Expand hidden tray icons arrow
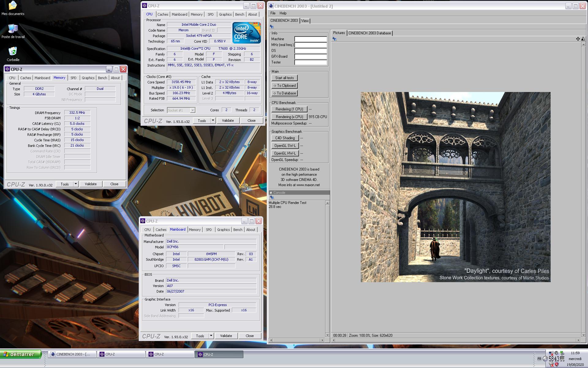This screenshot has width=588, height=368. (x=545, y=359)
